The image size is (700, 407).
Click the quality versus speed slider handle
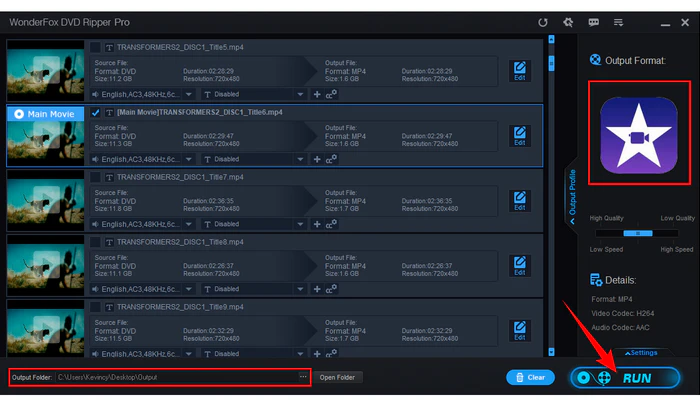click(x=638, y=233)
